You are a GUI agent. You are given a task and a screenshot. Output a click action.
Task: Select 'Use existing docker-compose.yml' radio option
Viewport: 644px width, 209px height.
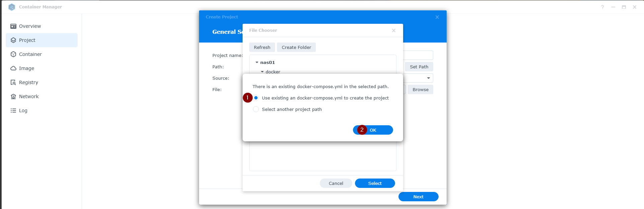[x=256, y=98]
